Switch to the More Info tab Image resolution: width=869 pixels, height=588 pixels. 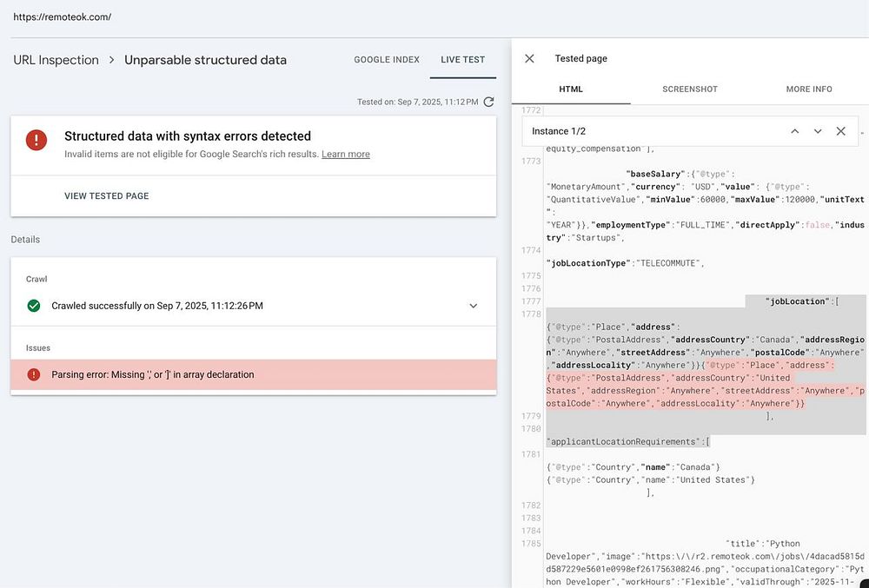tap(809, 89)
